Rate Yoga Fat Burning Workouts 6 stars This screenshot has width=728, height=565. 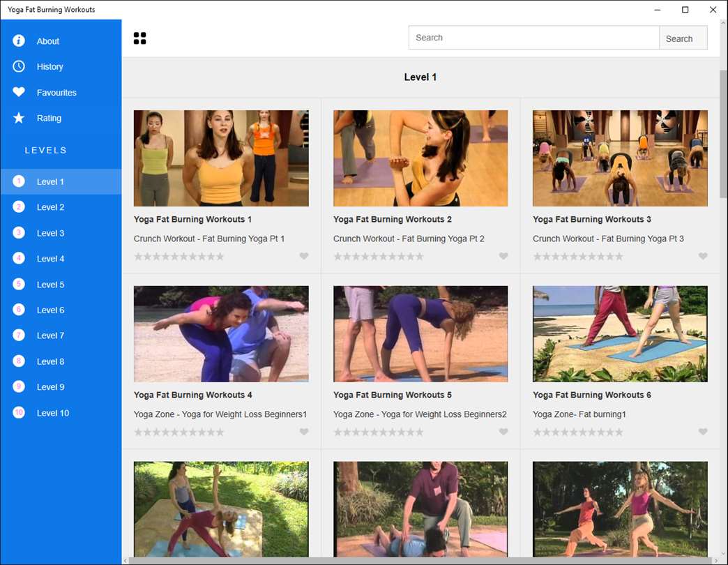578,432
